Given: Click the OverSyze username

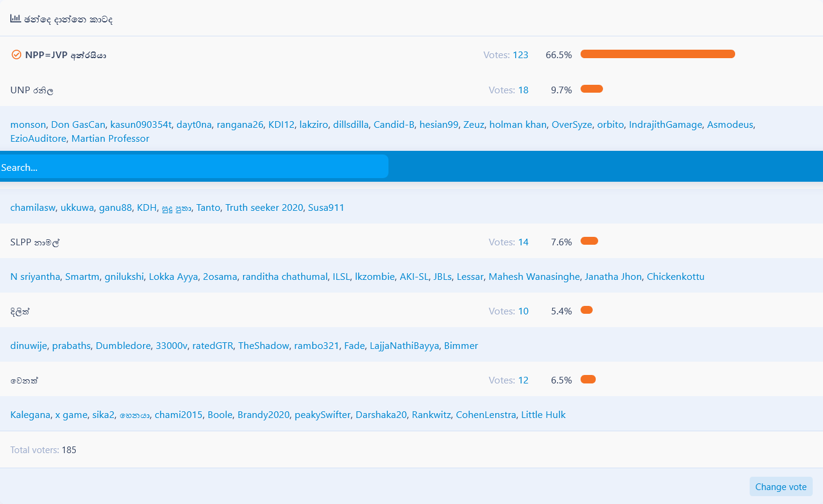Looking at the screenshot, I should tap(571, 125).
